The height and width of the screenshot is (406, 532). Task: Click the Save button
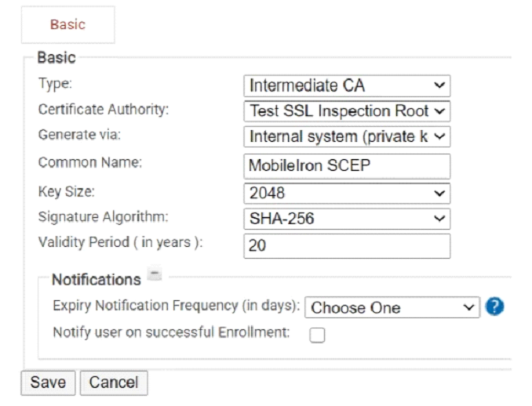click(x=48, y=382)
